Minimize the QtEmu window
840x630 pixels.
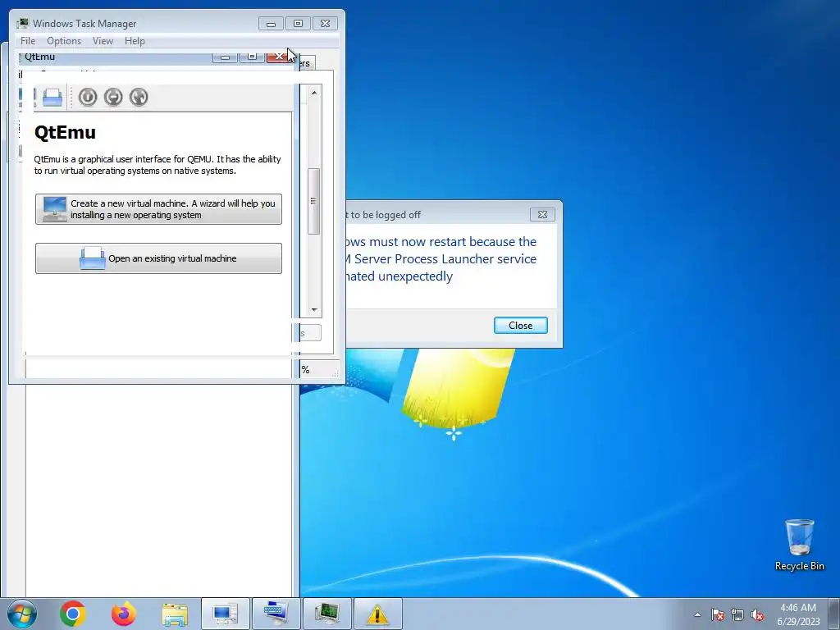click(x=225, y=57)
